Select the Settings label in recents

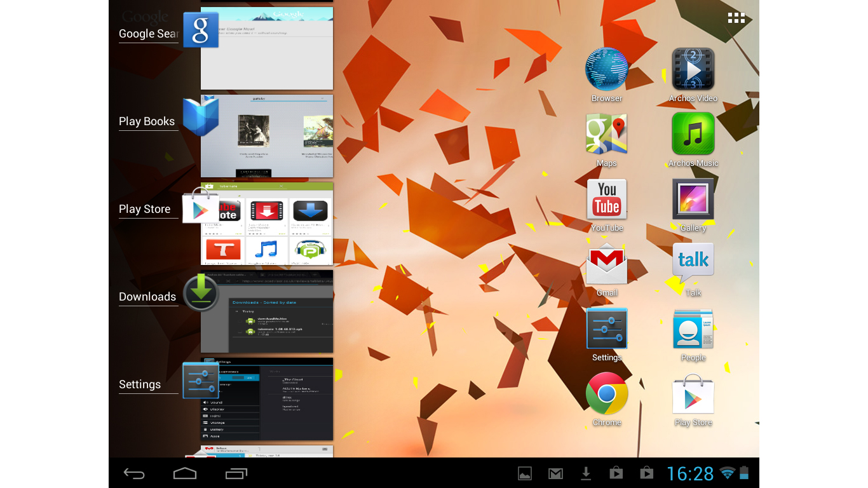pos(140,384)
